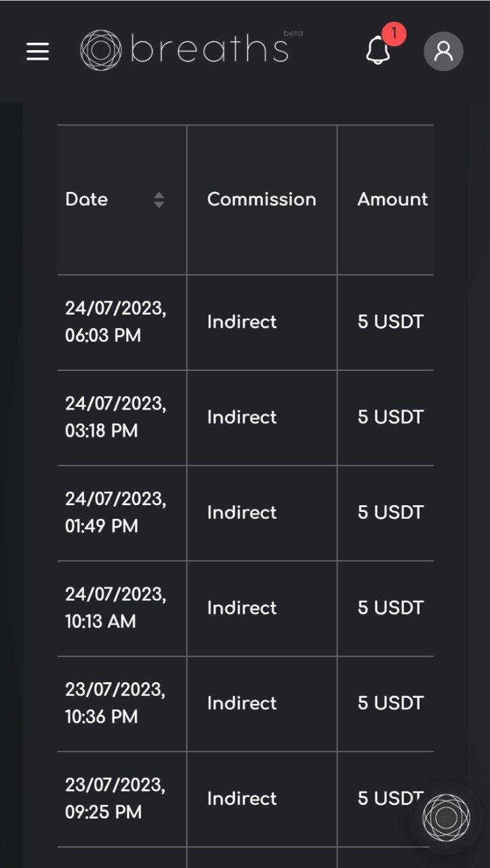Open the user profile avatar
Screen dimensions: 490x868
tap(443, 51)
